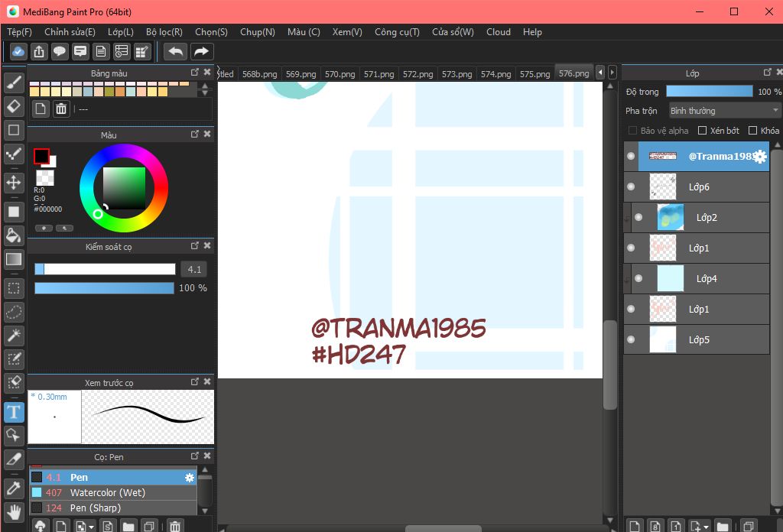The height and width of the screenshot is (532, 783).
Task: Enable Bảo vệ alpha checkbox
Action: (x=632, y=130)
